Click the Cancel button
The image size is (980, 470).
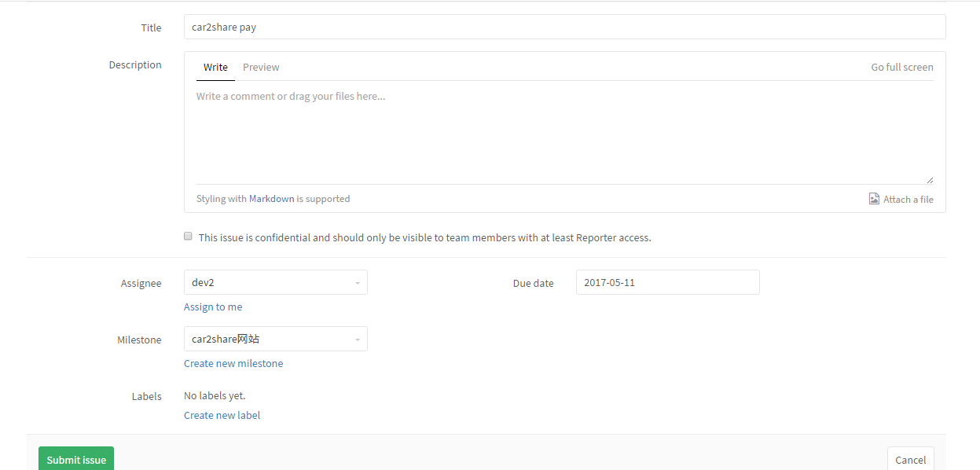click(x=910, y=460)
